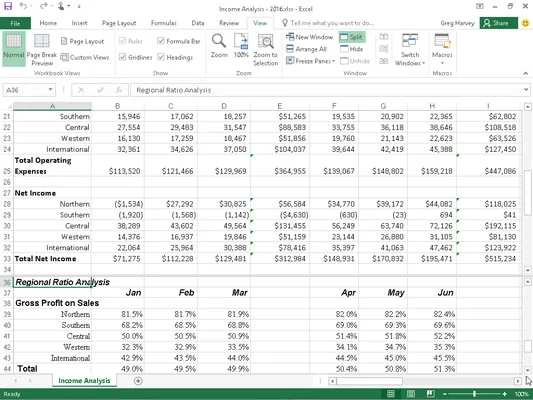Click the Share button
533x400 pixels.
coord(498,23)
